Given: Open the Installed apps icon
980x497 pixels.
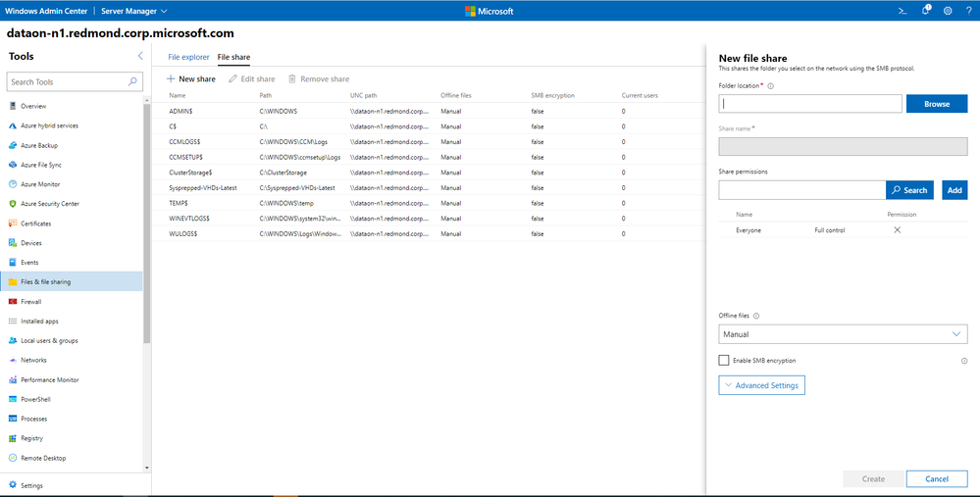Looking at the screenshot, I should (x=13, y=321).
